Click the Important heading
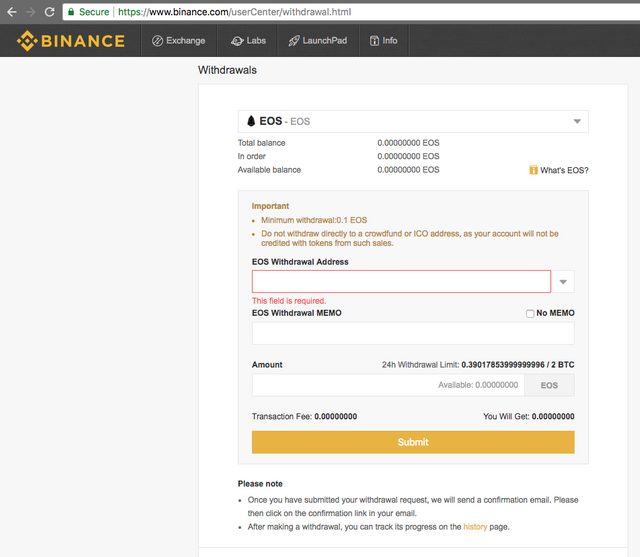 (x=270, y=206)
